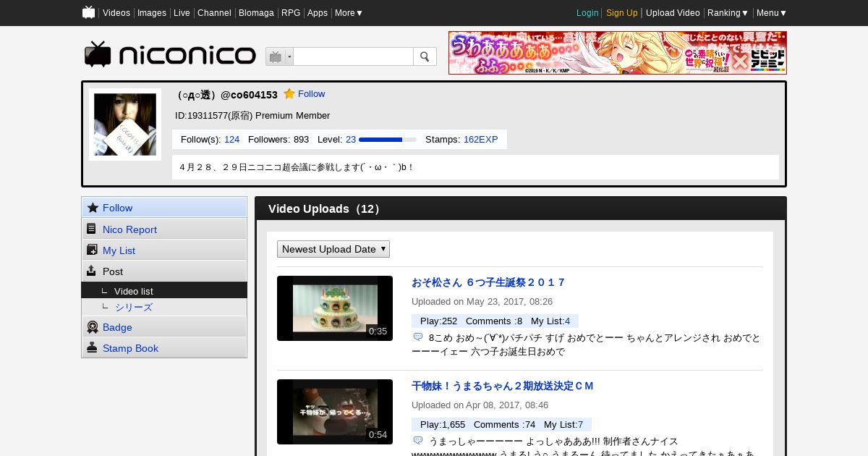Image resolution: width=868 pixels, height=456 pixels.
Task: Click the Play:1,655 stat text
Action: pos(443,424)
